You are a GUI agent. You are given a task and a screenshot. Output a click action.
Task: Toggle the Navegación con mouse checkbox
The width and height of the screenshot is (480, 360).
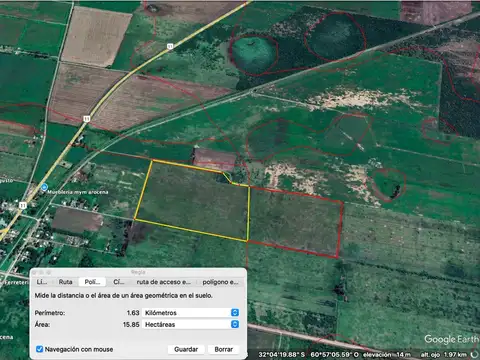tap(39, 349)
